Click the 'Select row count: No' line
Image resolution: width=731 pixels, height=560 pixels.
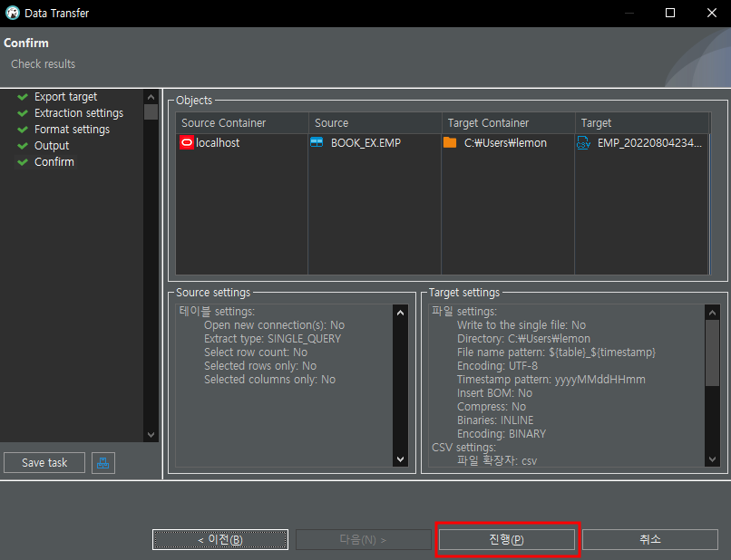[x=256, y=352]
